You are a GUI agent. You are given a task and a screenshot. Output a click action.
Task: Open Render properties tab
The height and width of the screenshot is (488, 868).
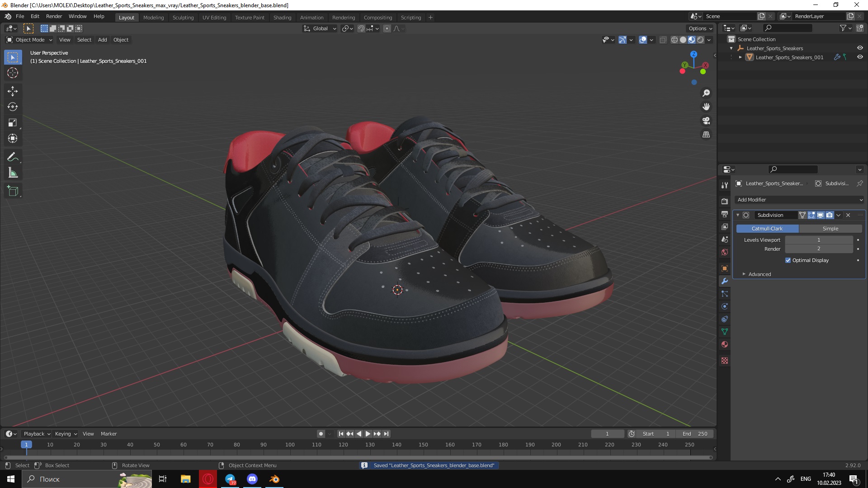725,201
